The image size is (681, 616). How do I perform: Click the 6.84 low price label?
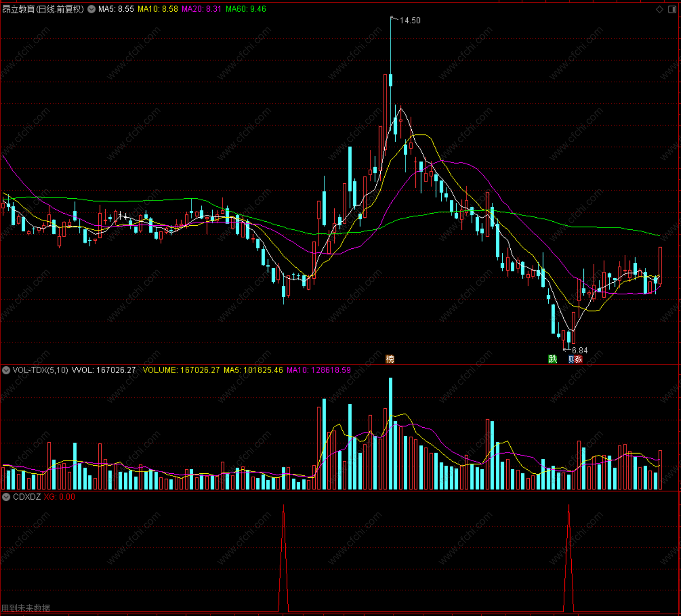580,350
